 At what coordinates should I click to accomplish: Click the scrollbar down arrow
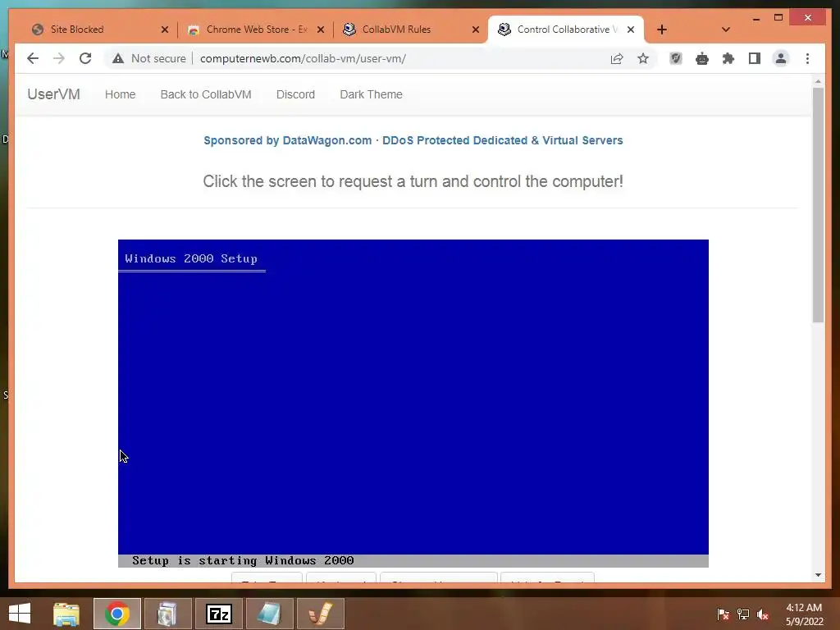click(818, 575)
